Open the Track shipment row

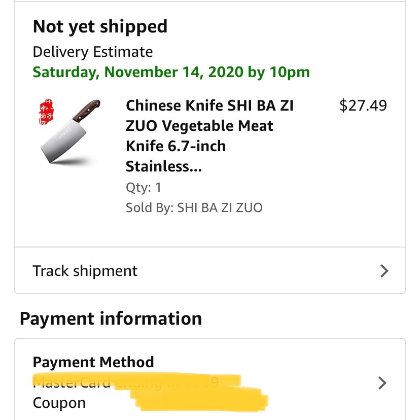pos(210,271)
